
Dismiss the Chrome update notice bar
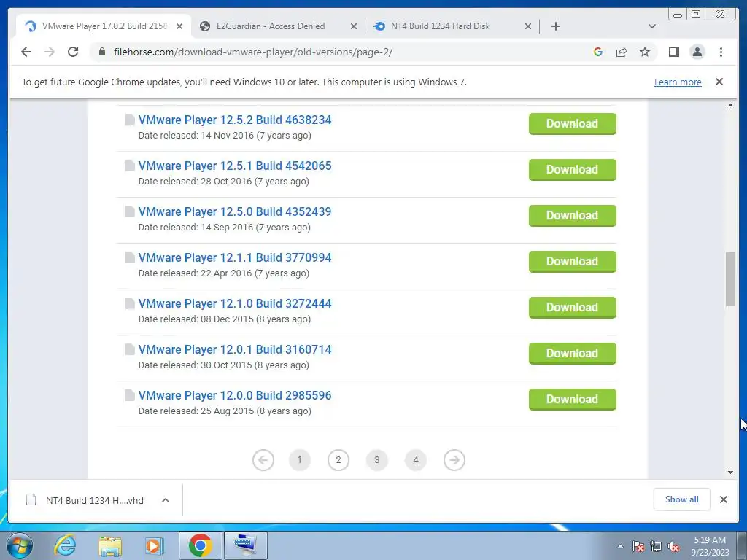point(719,82)
